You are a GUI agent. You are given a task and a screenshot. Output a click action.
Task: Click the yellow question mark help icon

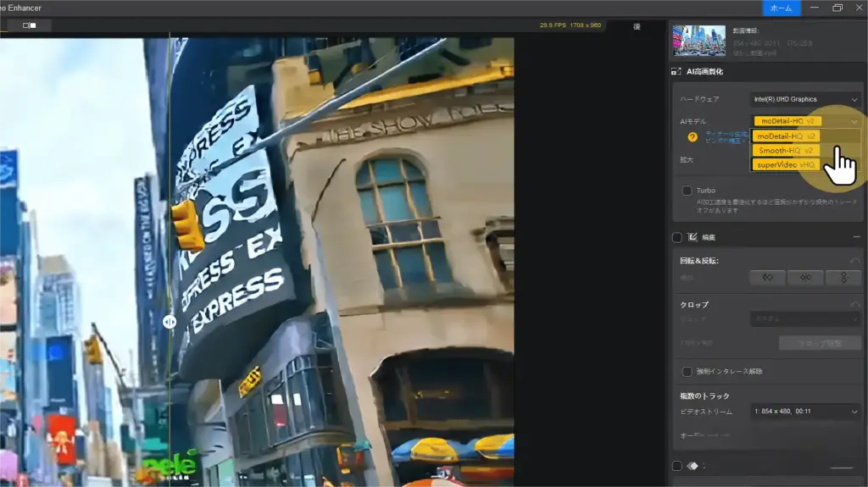692,137
